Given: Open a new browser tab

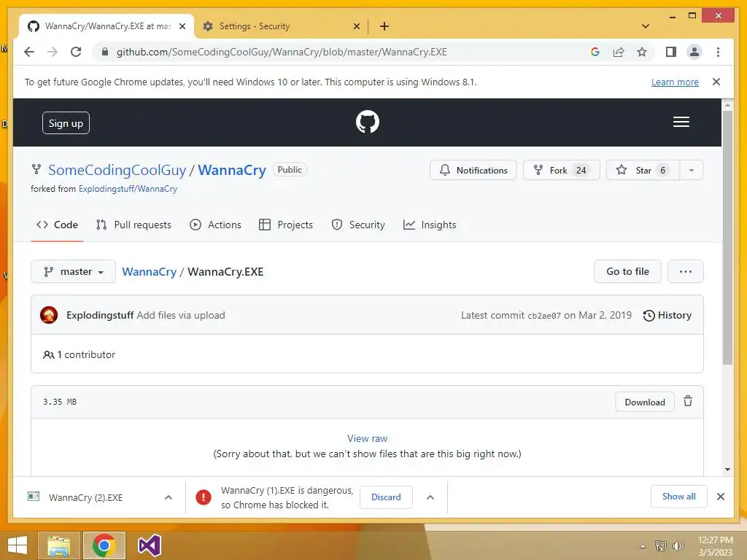Looking at the screenshot, I should [x=384, y=26].
